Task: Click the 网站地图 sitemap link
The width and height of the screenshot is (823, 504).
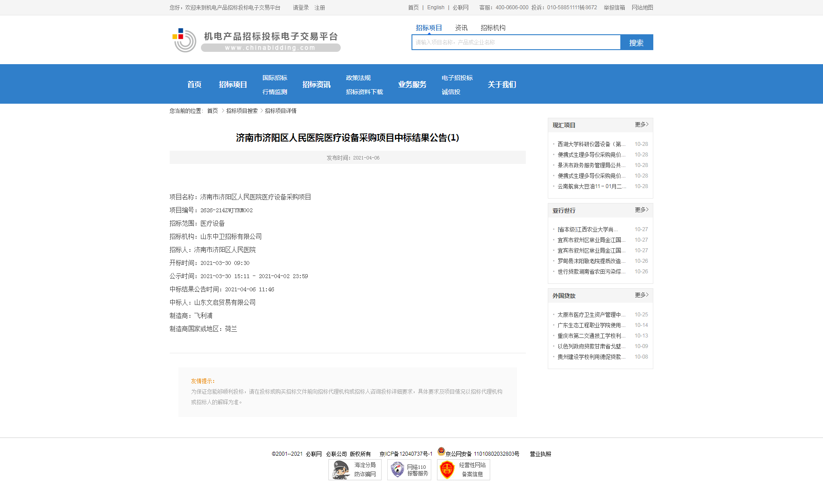Action: coord(642,7)
